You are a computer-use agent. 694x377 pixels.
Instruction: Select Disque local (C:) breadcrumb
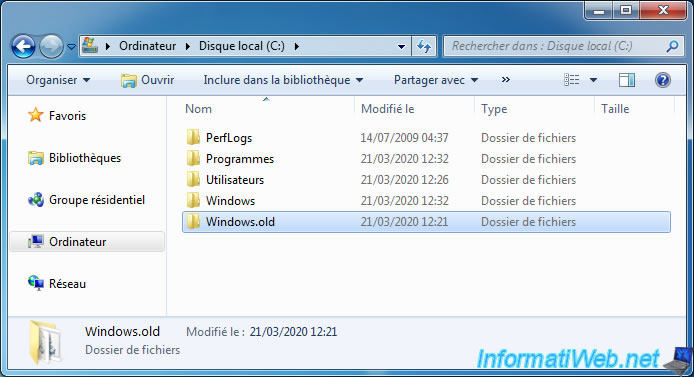(x=242, y=46)
